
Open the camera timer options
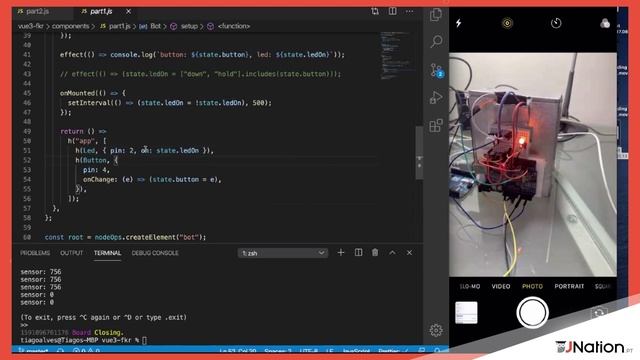coord(556,23)
